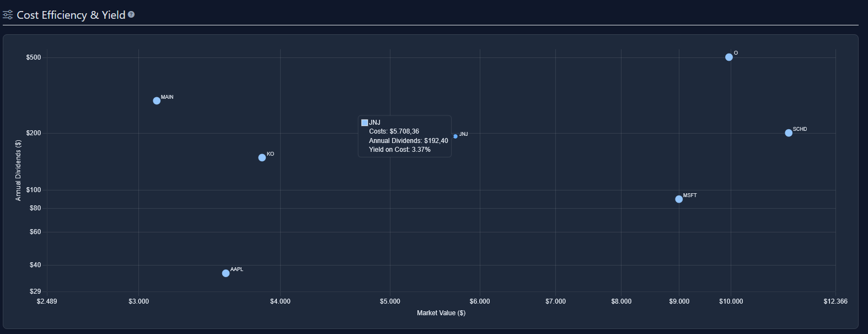
Task: Click the $200 y-axis label
Action: [x=34, y=133]
